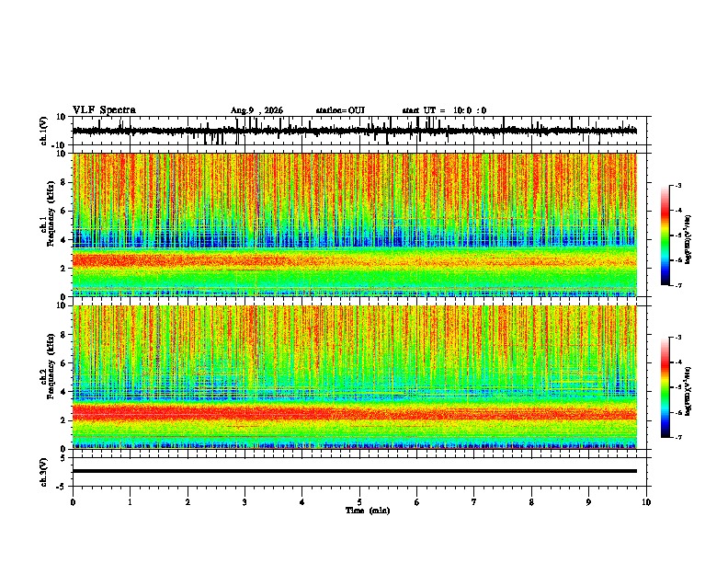
Task: Click the ch.2 color bar 'log(PSD)' label
Action: (x=688, y=391)
